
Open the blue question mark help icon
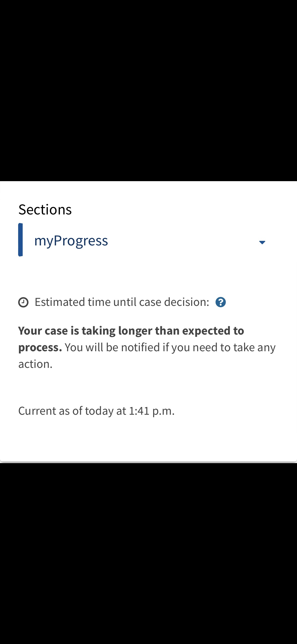click(220, 302)
